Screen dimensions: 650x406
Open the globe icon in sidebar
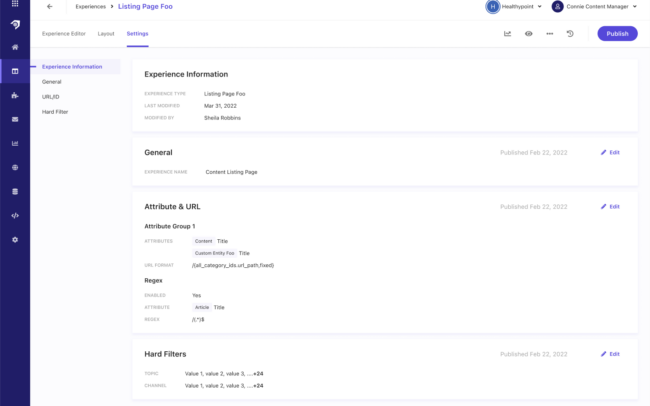click(x=15, y=167)
